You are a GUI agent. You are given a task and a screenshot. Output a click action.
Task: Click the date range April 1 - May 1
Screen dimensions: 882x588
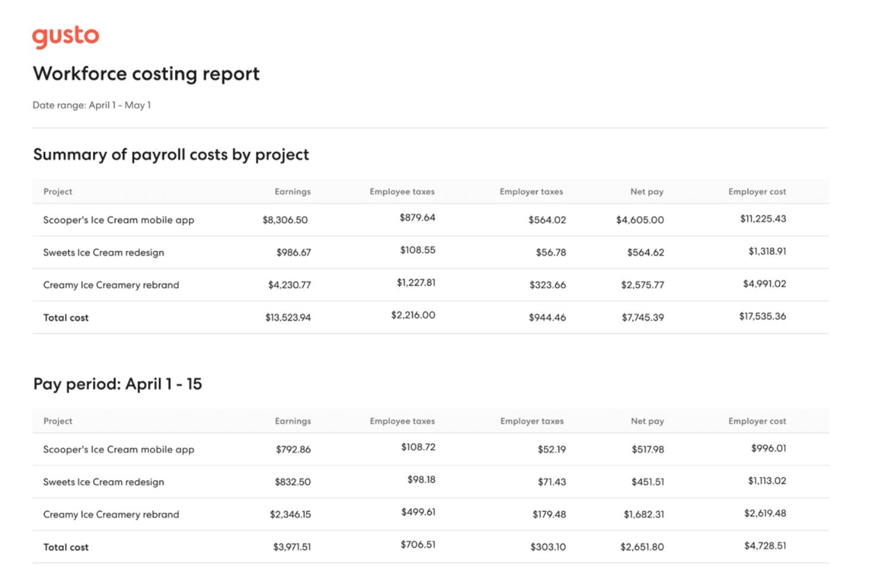coord(92,105)
